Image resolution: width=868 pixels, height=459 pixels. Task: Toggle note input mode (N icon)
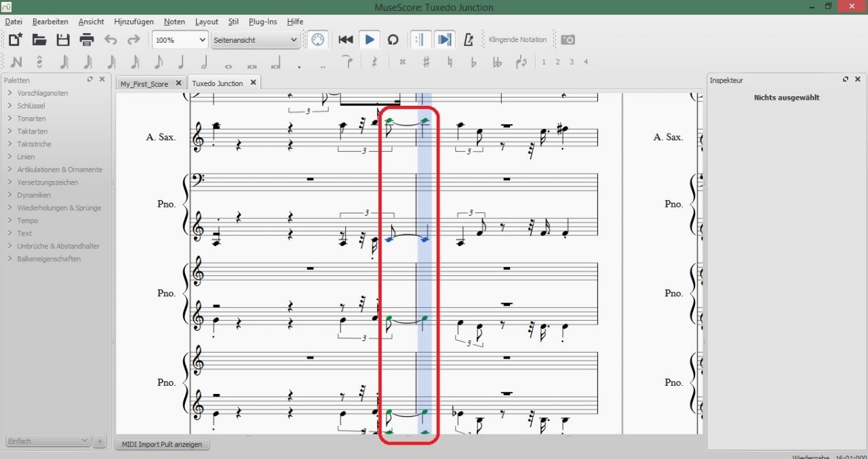[16, 62]
